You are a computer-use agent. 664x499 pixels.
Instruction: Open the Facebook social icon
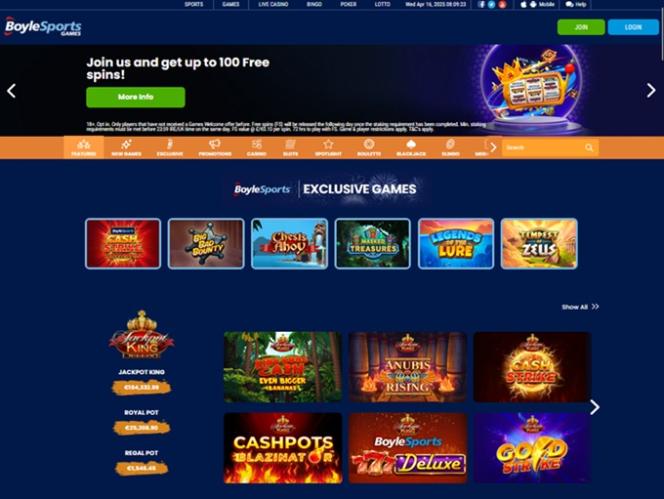pos(481,4)
